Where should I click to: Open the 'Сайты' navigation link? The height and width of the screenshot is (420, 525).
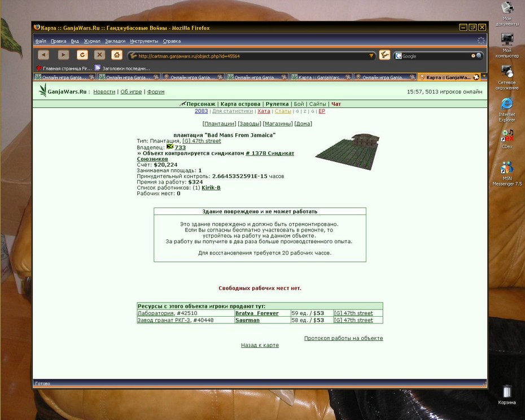coord(317,104)
